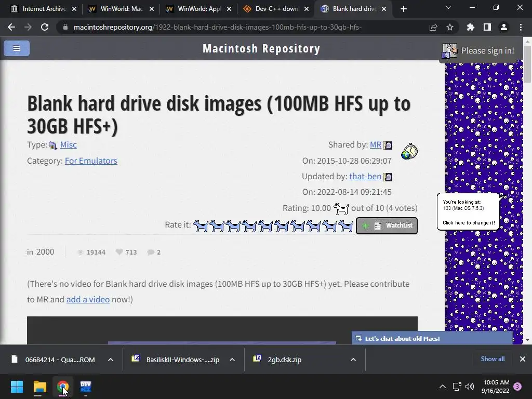Open notification badge showing 3

(517, 387)
